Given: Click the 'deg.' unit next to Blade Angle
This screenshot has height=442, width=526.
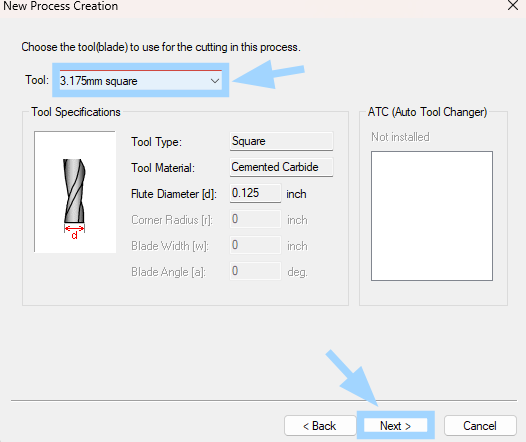Looking at the screenshot, I should pyautogui.click(x=297, y=272).
